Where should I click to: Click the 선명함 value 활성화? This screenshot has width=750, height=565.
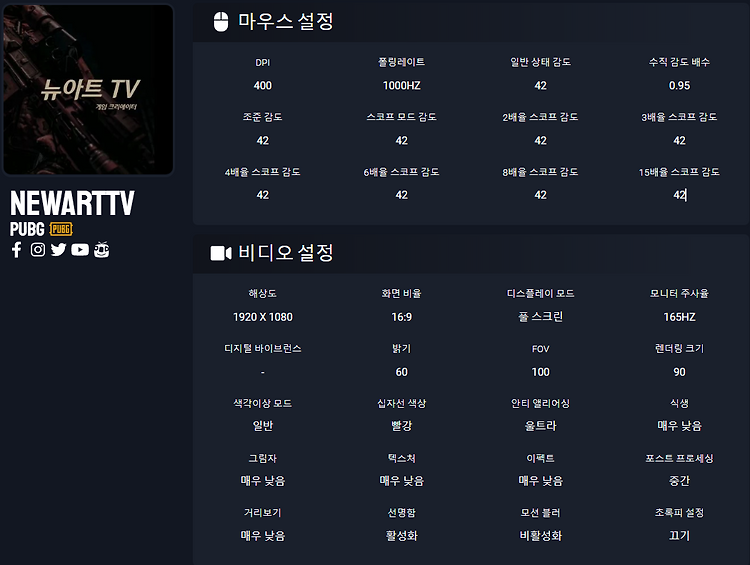402,536
